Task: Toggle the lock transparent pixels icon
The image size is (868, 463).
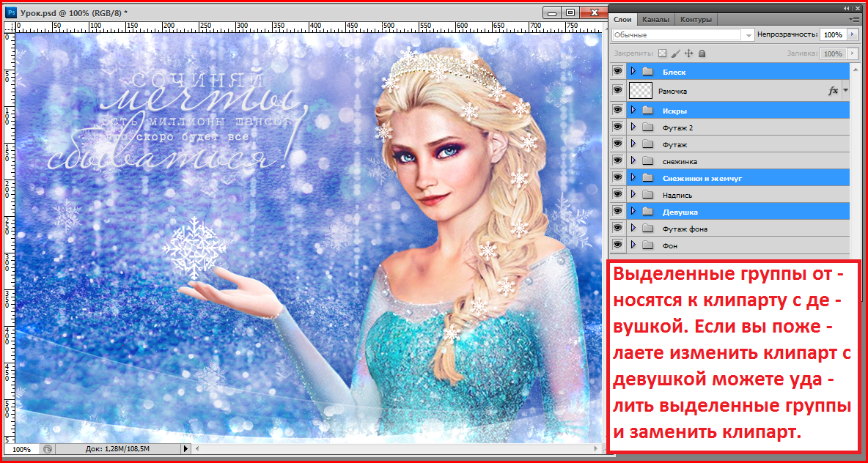Action: (x=661, y=53)
